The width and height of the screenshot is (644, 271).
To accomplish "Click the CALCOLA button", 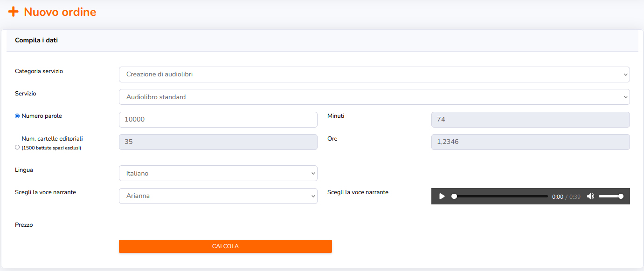I will pos(225,246).
